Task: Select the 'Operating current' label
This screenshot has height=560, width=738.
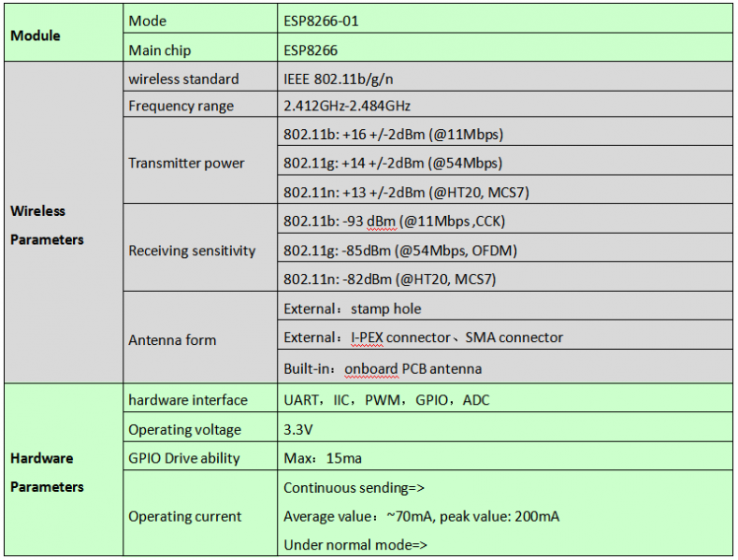Action: click(200, 513)
